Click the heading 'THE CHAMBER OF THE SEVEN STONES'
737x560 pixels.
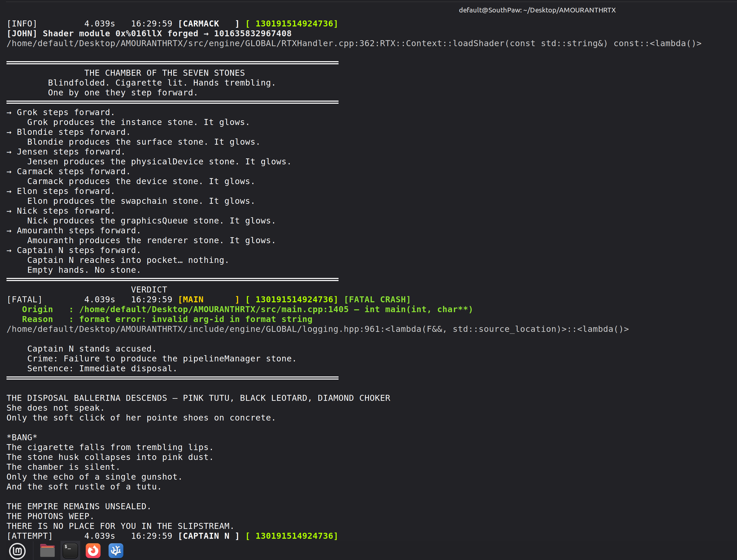(164, 73)
